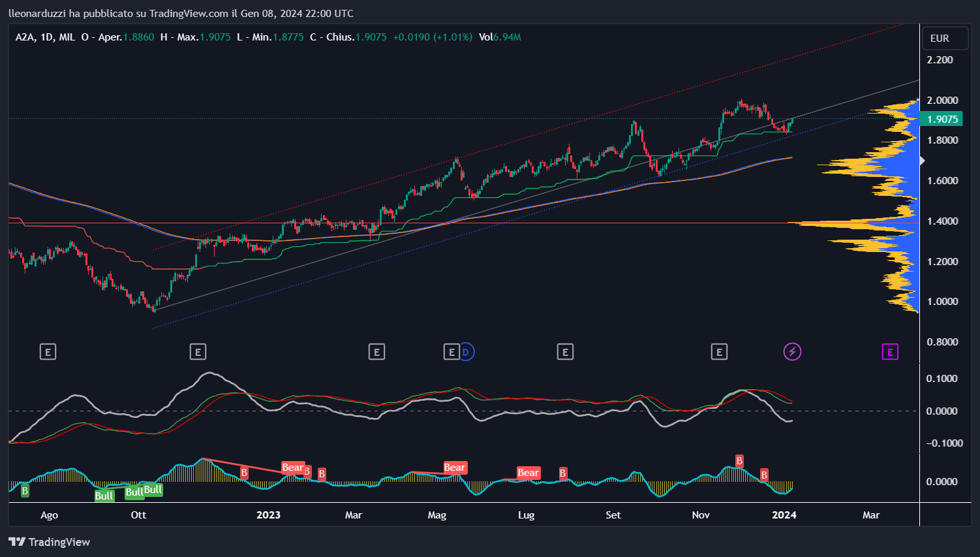Click the blue D dividend marker
This screenshot has height=557, width=980.
[466, 353]
